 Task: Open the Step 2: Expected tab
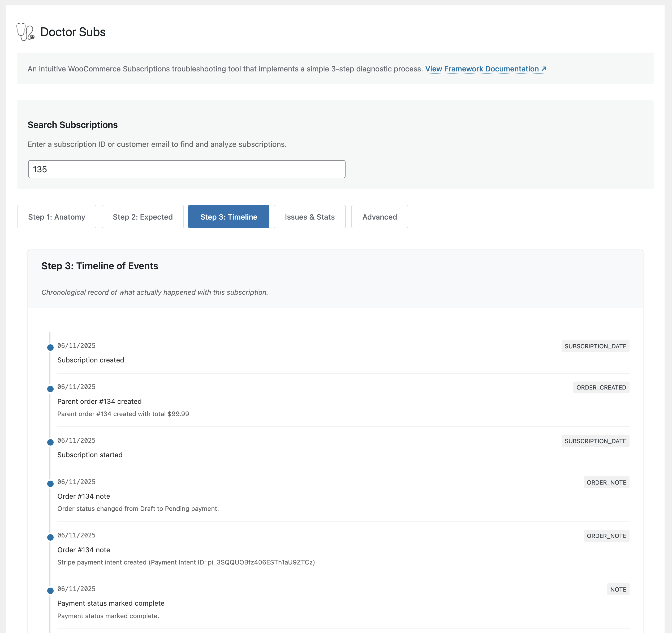click(143, 217)
